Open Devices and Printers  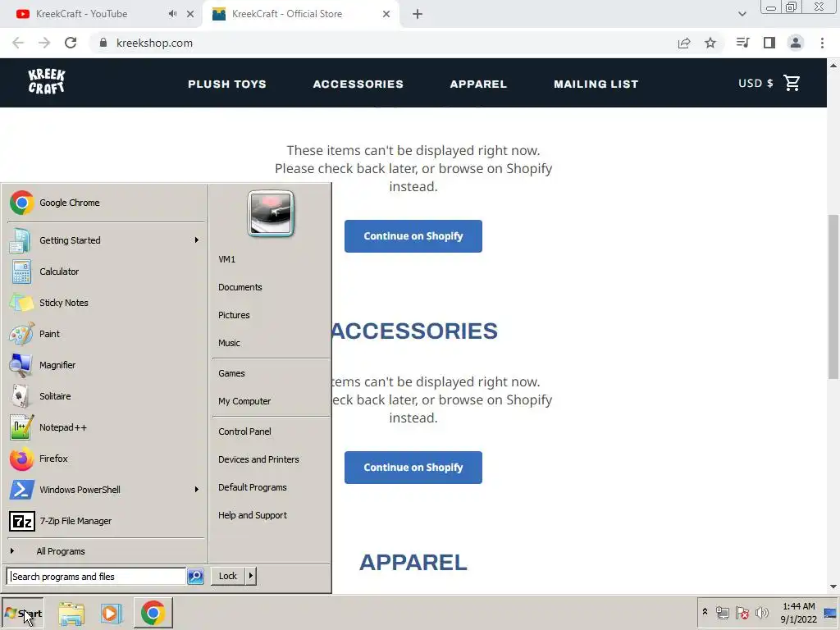(271, 459)
